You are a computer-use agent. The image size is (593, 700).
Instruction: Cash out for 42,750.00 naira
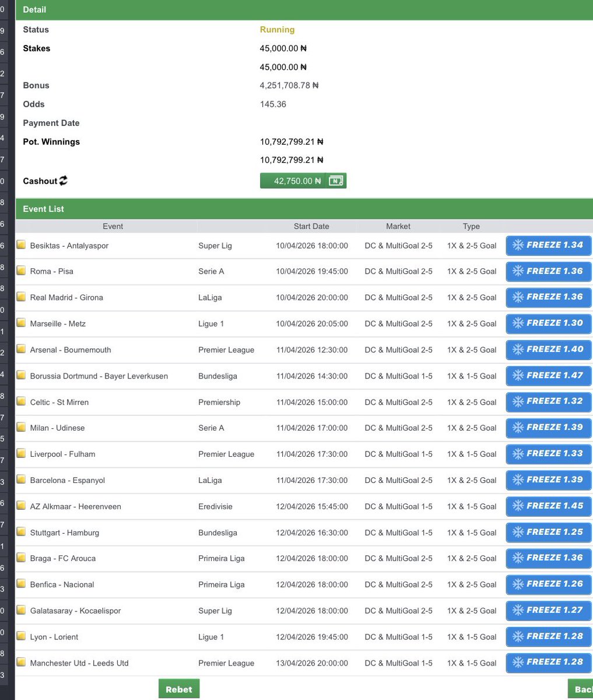pyautogui.click(x=303, y=181)
